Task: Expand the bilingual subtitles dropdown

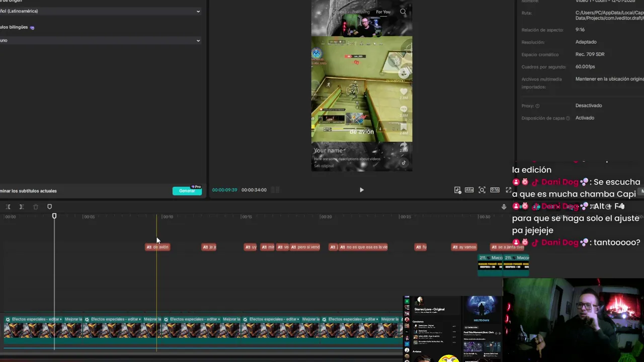Action: 100,40
